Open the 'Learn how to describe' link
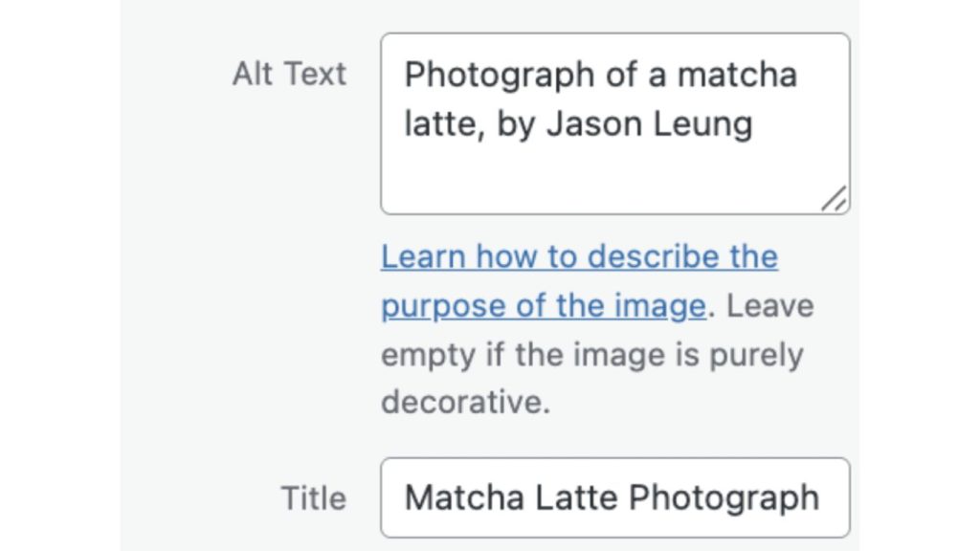 [579, 256]
